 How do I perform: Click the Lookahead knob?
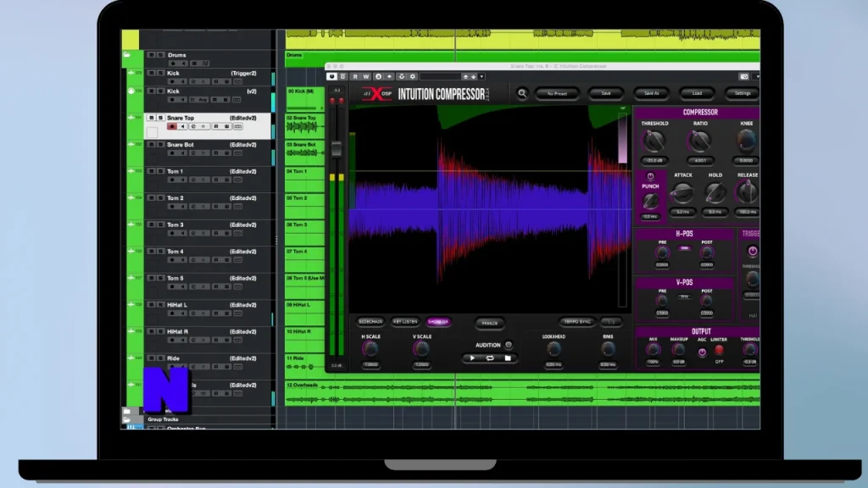[554, 349]
